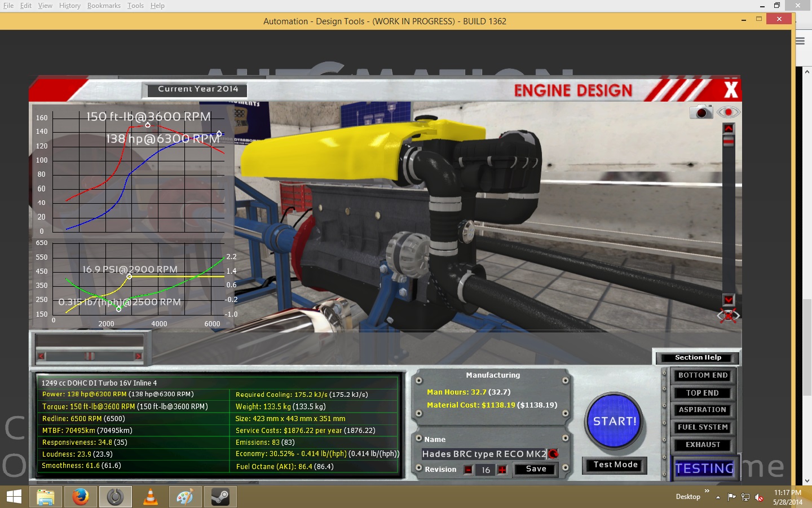Click the torque peak marker on the graph
This screenshot has height=508, width=812.
click(148, 125)
